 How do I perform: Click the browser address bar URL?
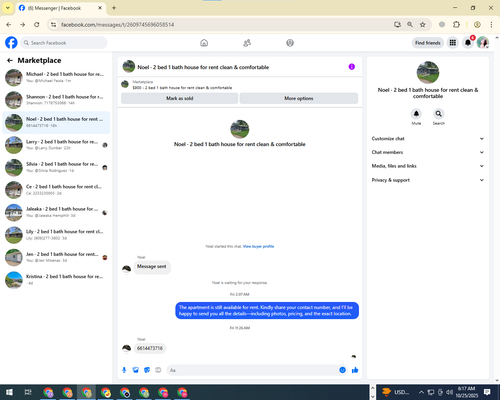coord(118,25)
